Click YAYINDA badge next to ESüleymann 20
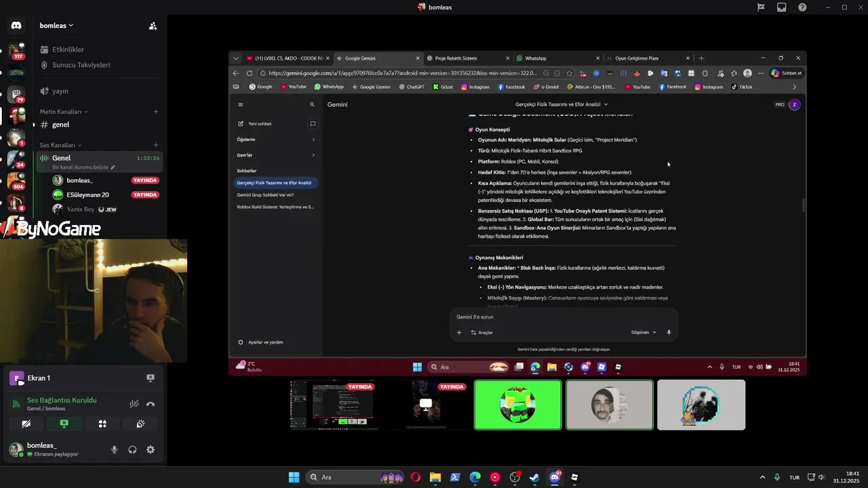This screenshot has height=488, width=868. click(145, 195)
